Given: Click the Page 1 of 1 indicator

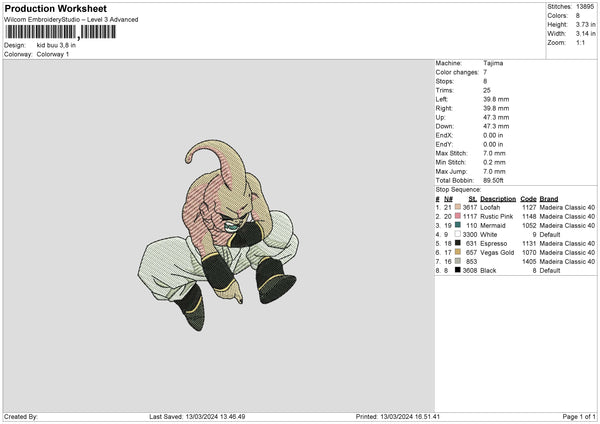Looking at the screenshot, I should tap(579, 416).
